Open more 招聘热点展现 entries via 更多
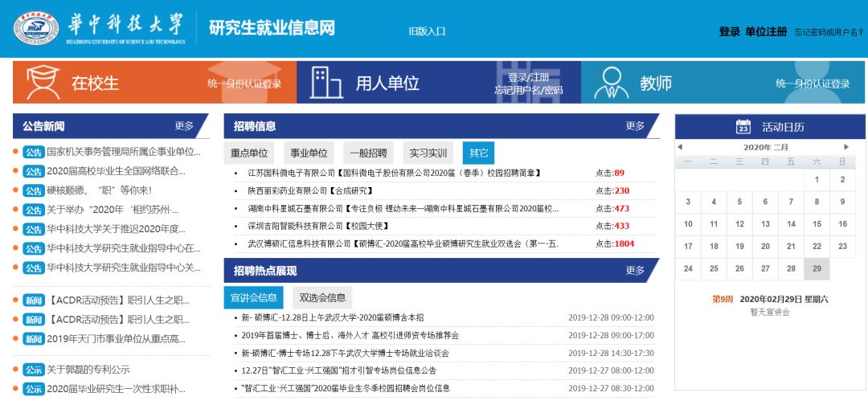Viewport: 868px width, 409px height. coord(635,271)
